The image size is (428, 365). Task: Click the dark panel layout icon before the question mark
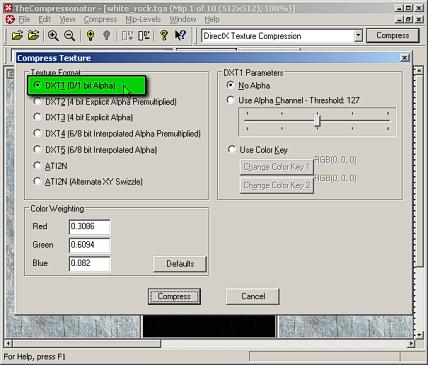coord(144,35)
